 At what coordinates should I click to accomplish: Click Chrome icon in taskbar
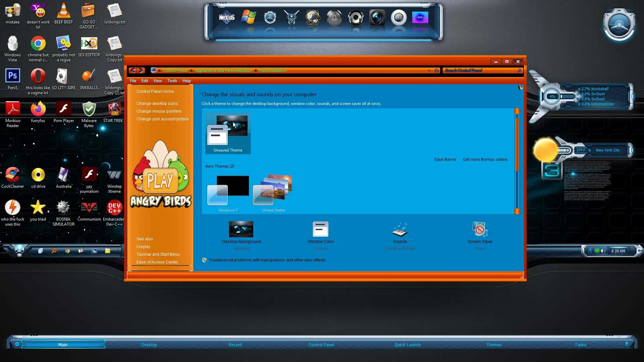click(x=67, y=251)
